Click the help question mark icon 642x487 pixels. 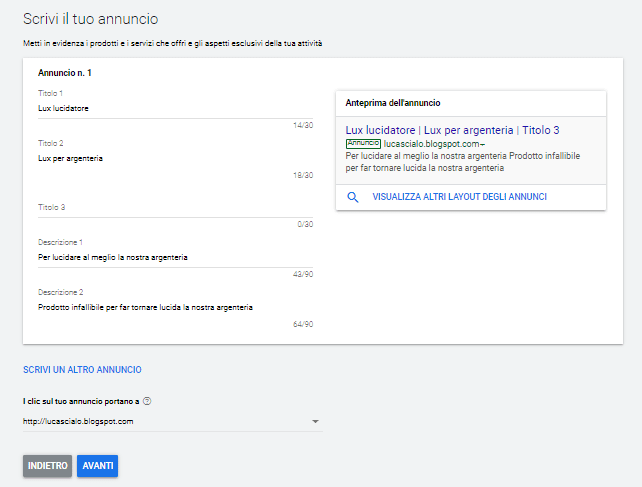pos(147,401)
